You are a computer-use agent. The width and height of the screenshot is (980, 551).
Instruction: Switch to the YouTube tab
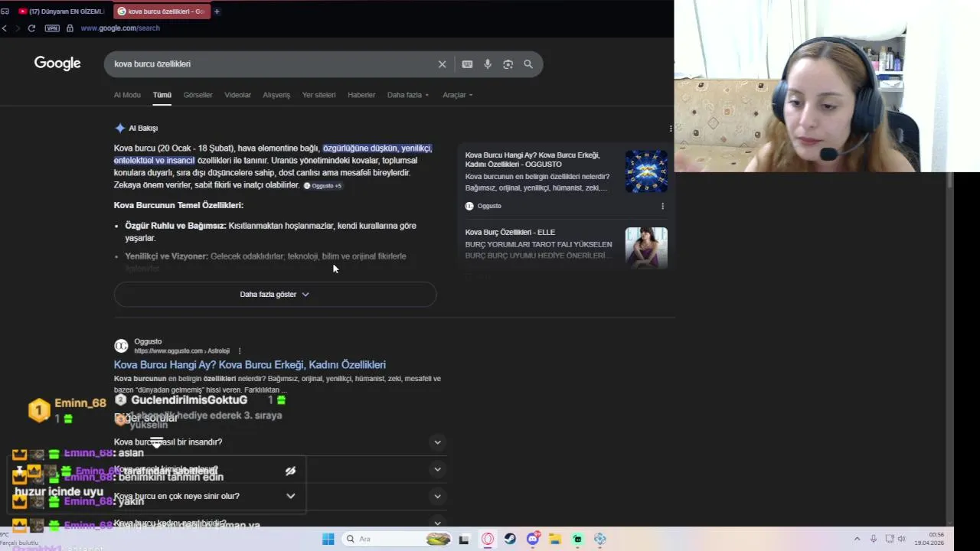[x=61, y=11]
